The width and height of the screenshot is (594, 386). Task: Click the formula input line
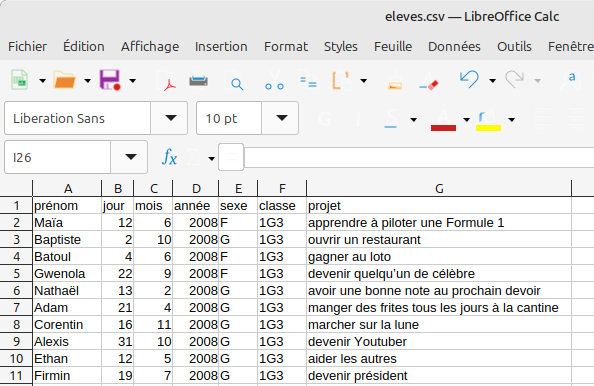pyautogui.click(x=419, y=157)
